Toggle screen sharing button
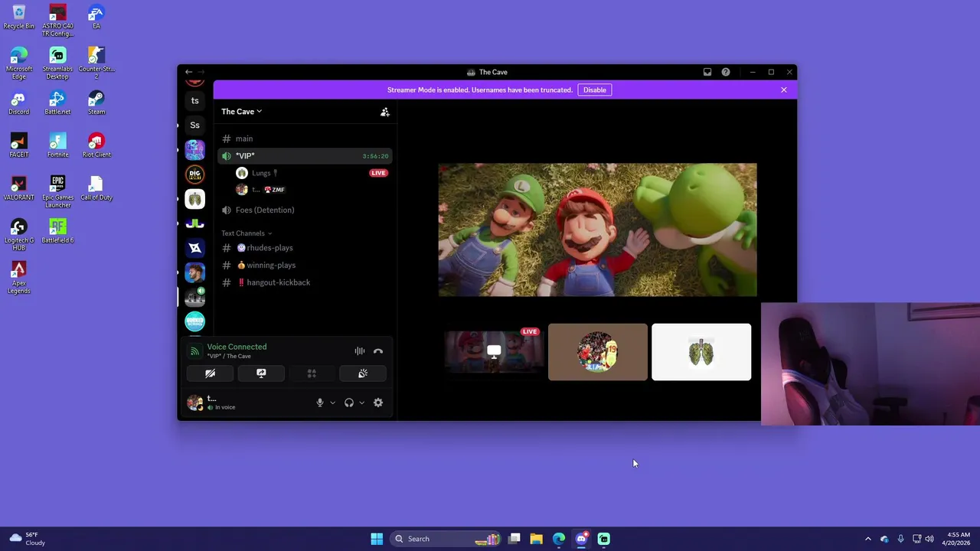Image resolution: width=980 pixels, height=551 pixels. tap(261, 373)
